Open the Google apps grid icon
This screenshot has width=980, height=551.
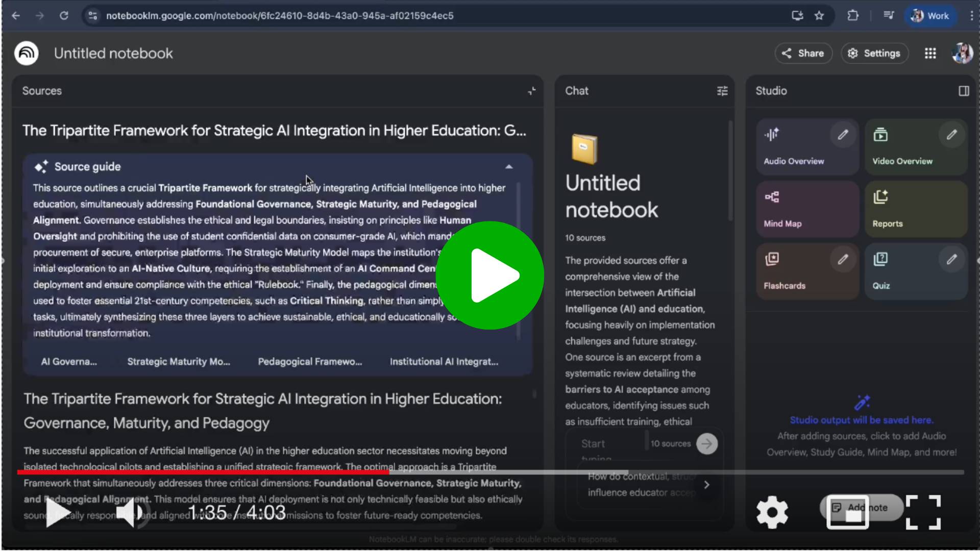coord(930,54)
